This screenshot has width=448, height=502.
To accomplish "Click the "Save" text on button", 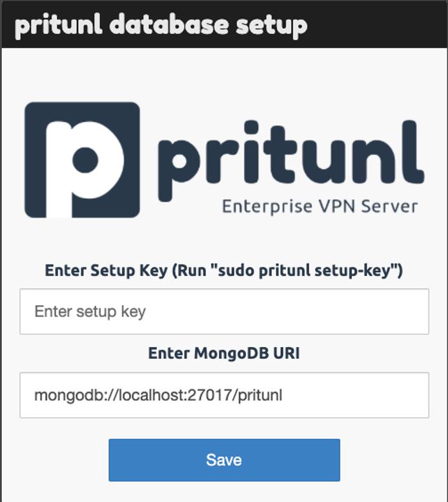I will 224,460.
